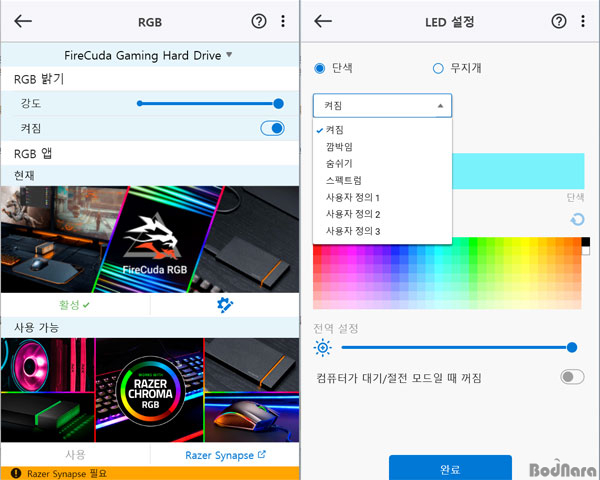Open help in LED 설정 panel
Screen dimensions: 600x480
click(559, 21)
